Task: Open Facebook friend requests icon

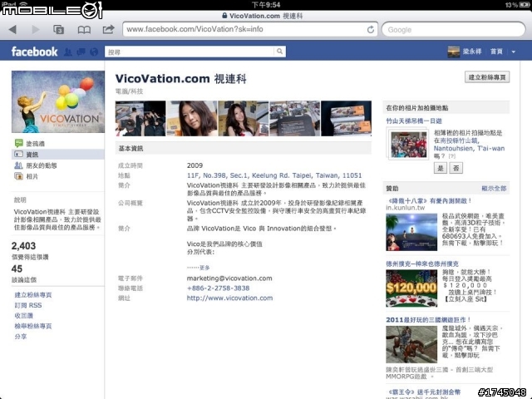Action: click(68, 52)
